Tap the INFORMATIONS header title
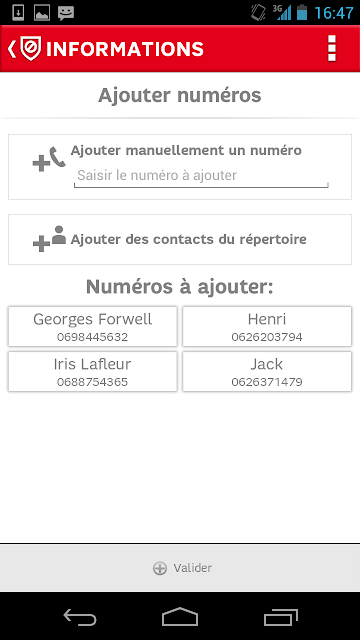The width and height of the screenshot is (360, 640). point(125,49)
